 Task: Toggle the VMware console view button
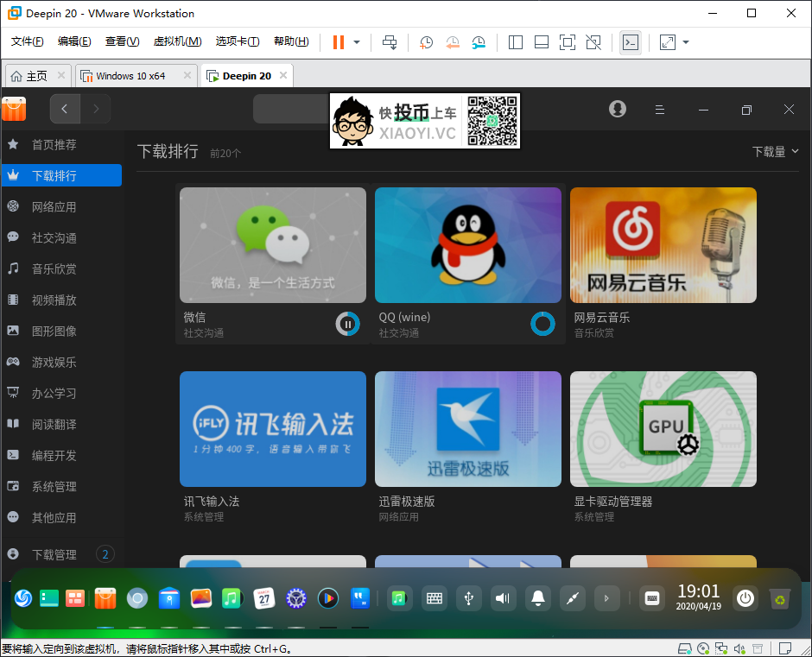tap(631, 41)
